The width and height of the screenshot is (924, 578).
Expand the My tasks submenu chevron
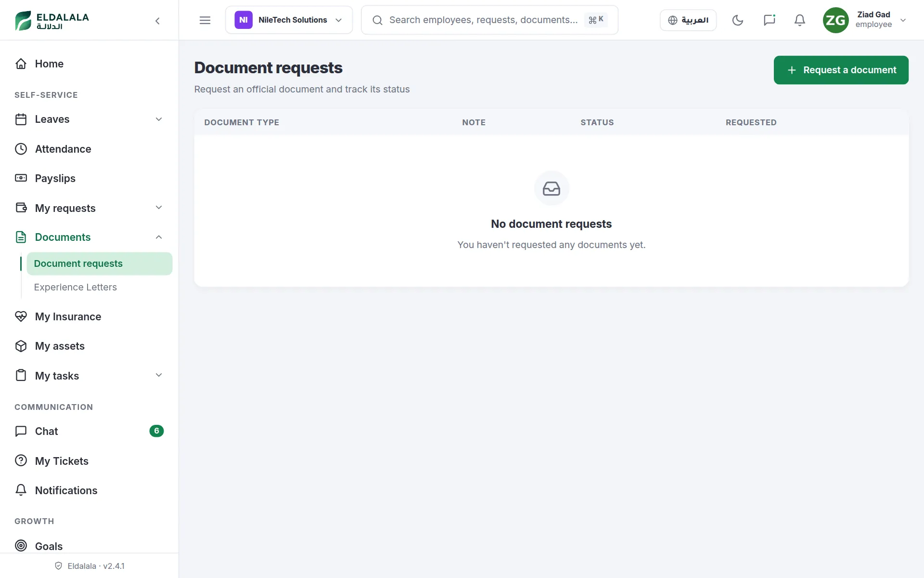pos(159,375)
